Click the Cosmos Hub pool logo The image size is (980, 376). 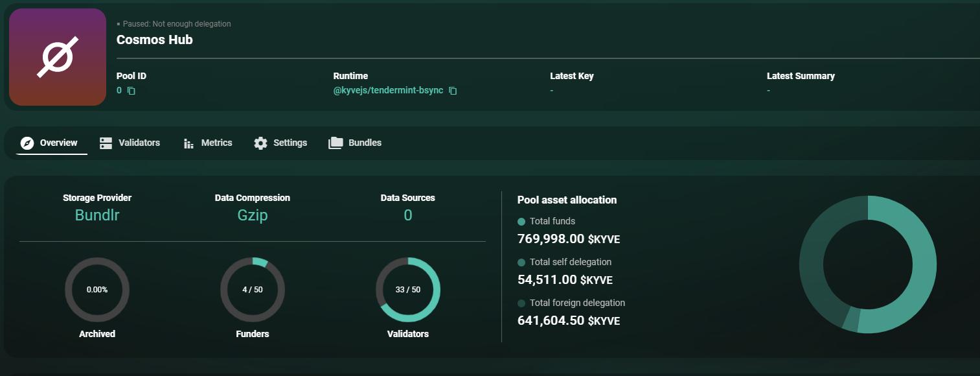tap(58, 57)
